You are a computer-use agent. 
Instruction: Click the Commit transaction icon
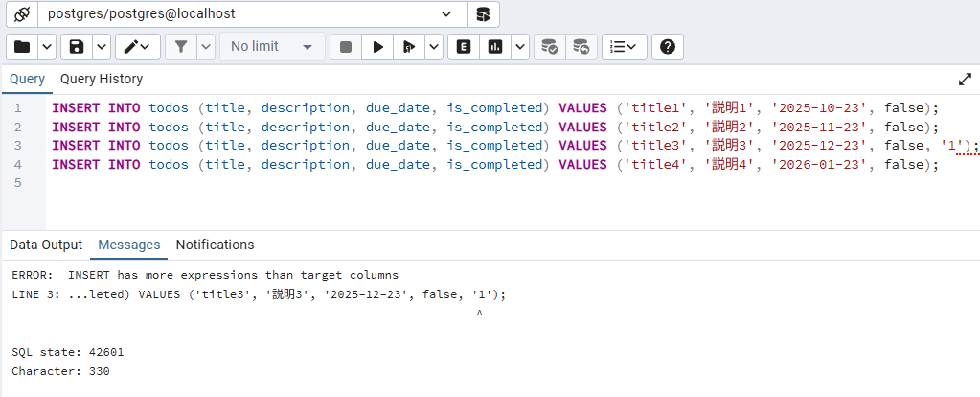(x=549, y=46)
